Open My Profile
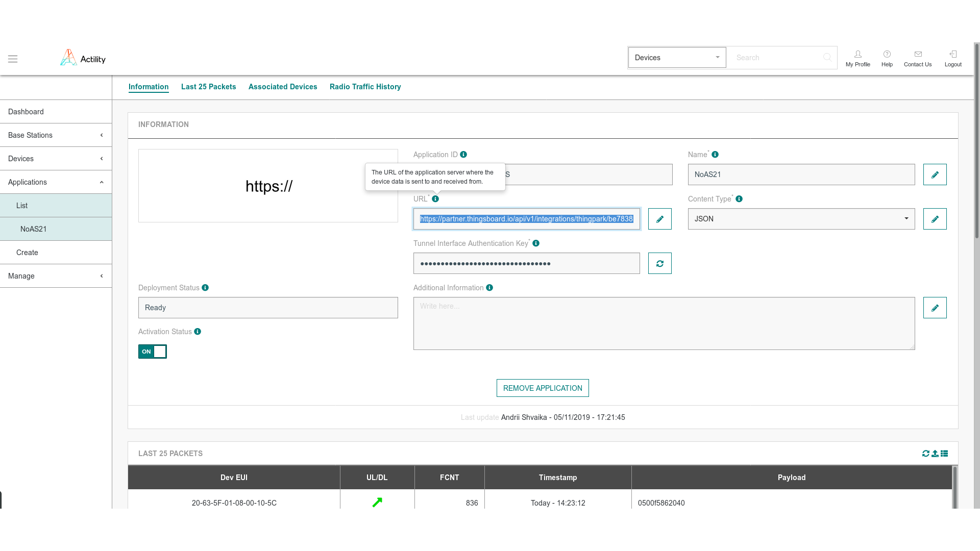980x551 pixels. (857, 58)
